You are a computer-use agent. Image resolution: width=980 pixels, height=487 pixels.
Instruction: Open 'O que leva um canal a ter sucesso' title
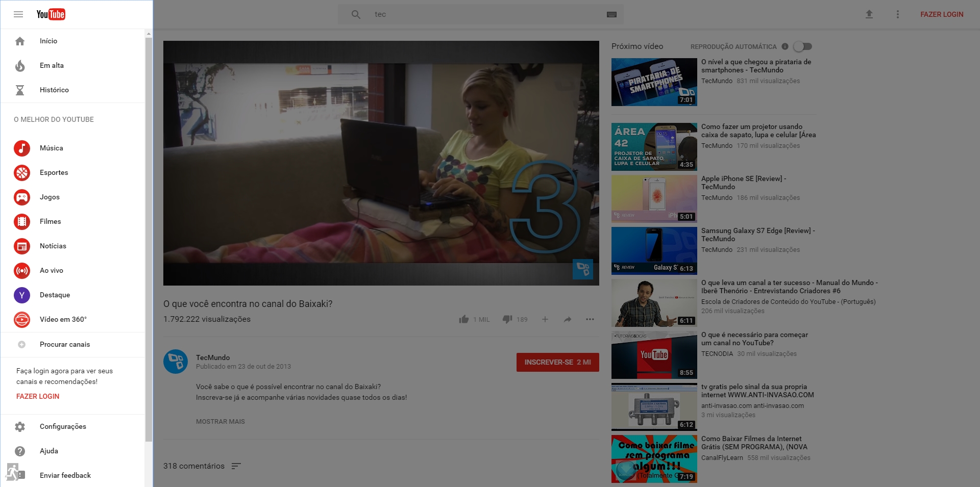click(x=790, y=287)
